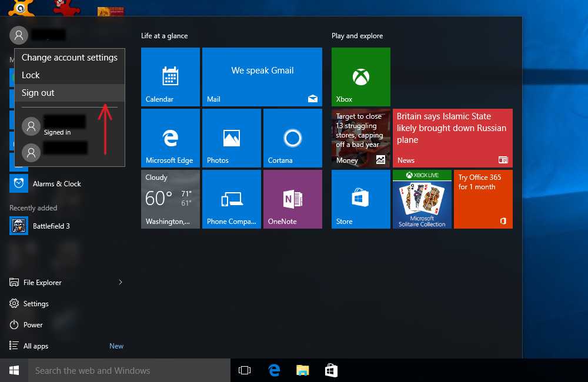Launch Edge from the taskbar

click(274, 370)
